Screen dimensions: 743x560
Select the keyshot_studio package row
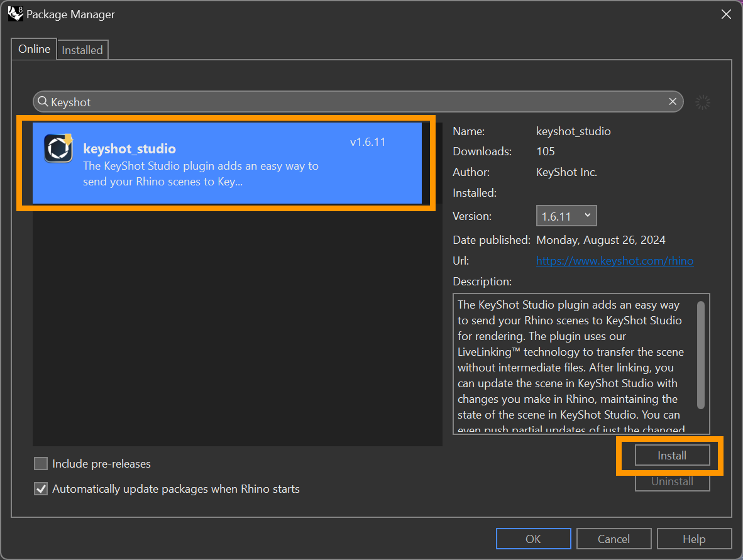click(x=227, y=163)
